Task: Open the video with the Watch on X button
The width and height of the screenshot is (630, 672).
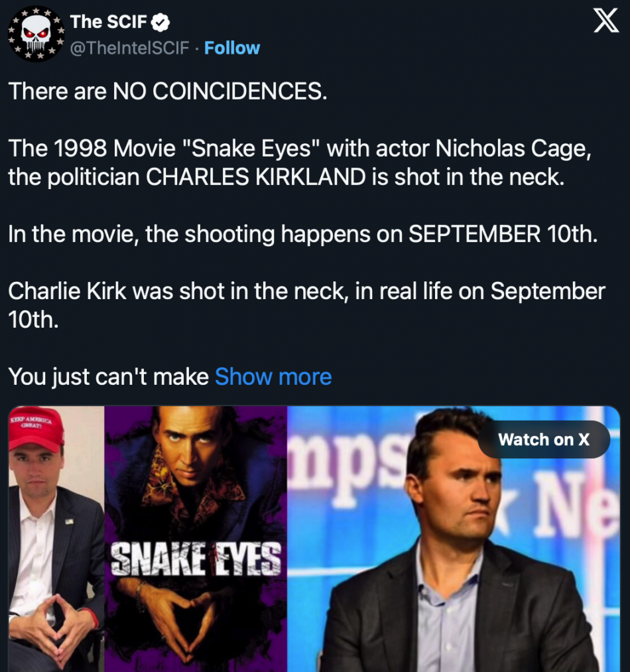Action: coord(544,439)
